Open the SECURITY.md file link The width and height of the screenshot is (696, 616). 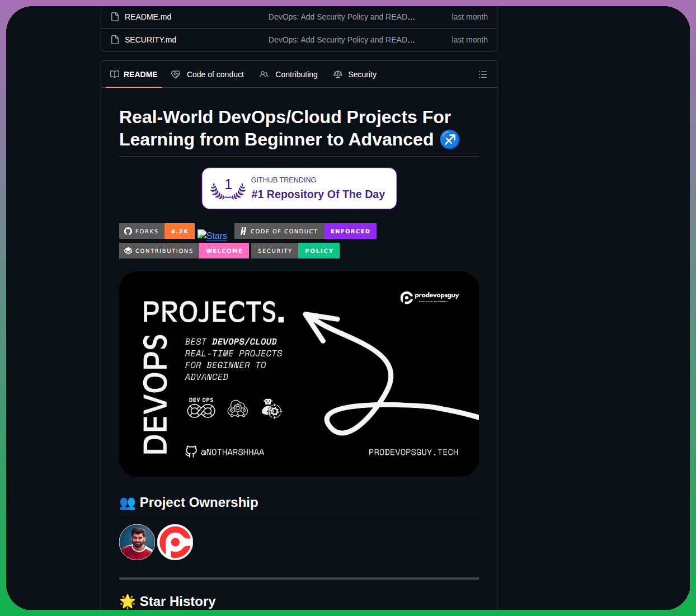(x=151, y=40)
